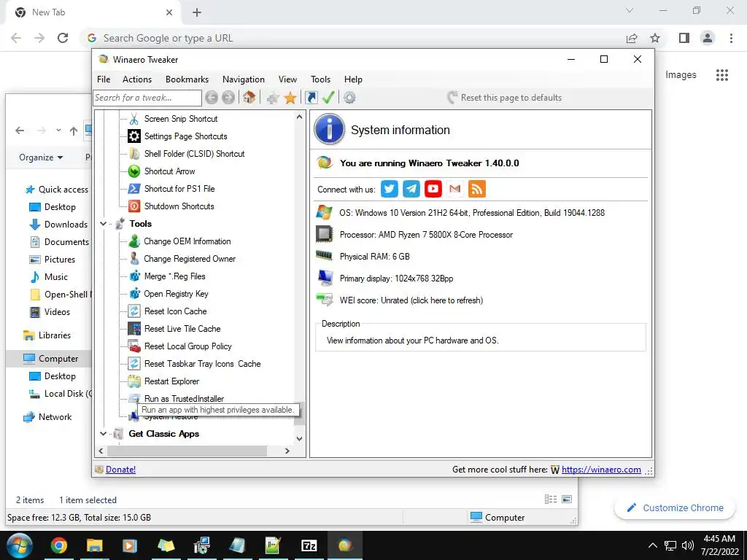The image size is (747, 560).
Task: Click in the Search for a tweak field
Action: click(x=147, y=98)
